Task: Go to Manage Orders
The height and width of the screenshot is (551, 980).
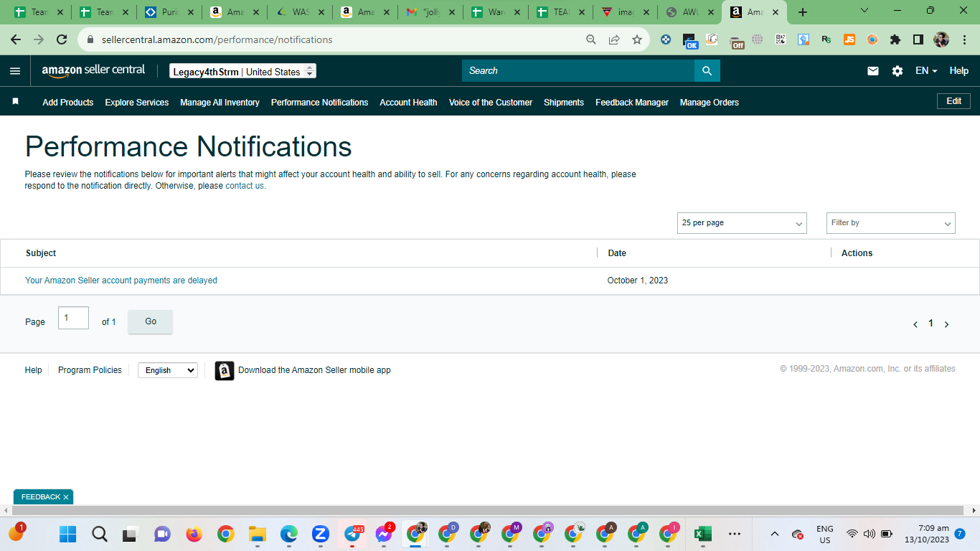Action: (710, 103)
